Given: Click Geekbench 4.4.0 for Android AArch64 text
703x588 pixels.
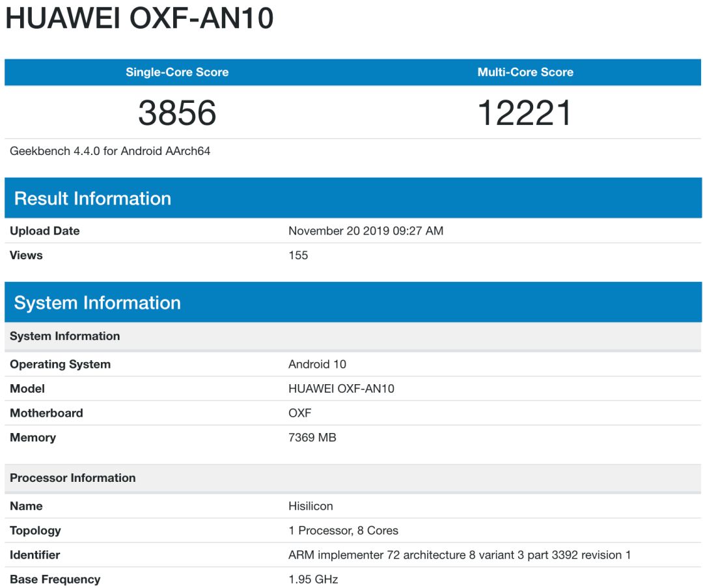Looking at the screenshot, I should click(110, 151).
